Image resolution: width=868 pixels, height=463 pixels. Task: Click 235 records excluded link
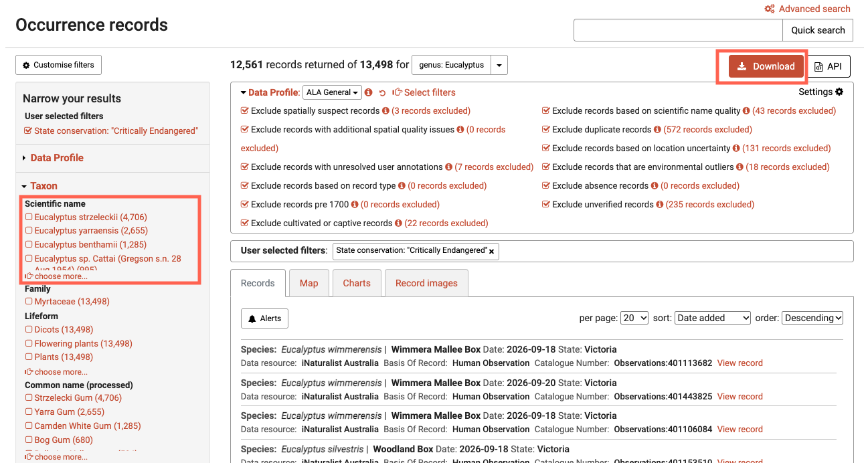pos(709,205)
